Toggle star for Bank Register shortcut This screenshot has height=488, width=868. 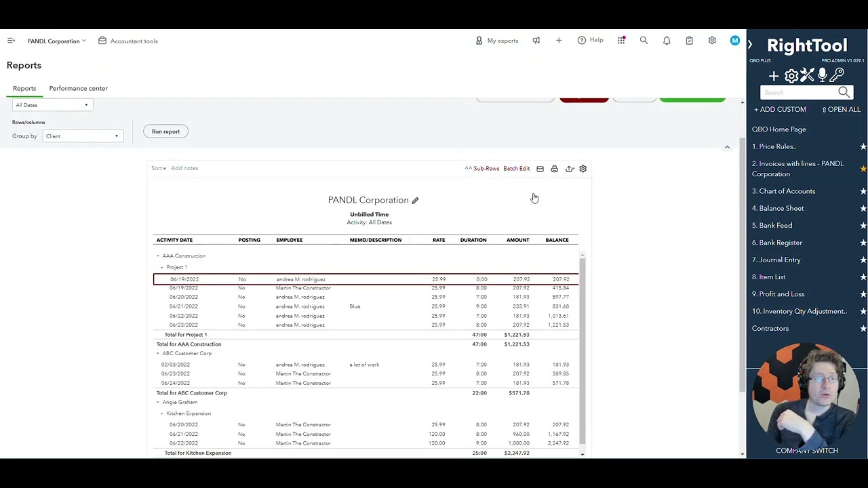point(863,243)
